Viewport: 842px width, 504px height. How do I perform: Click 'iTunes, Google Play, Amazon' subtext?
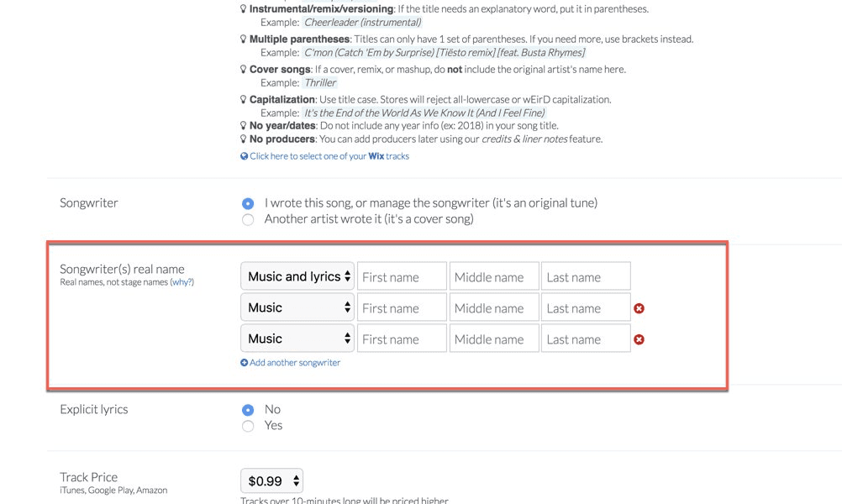[113, 490]
